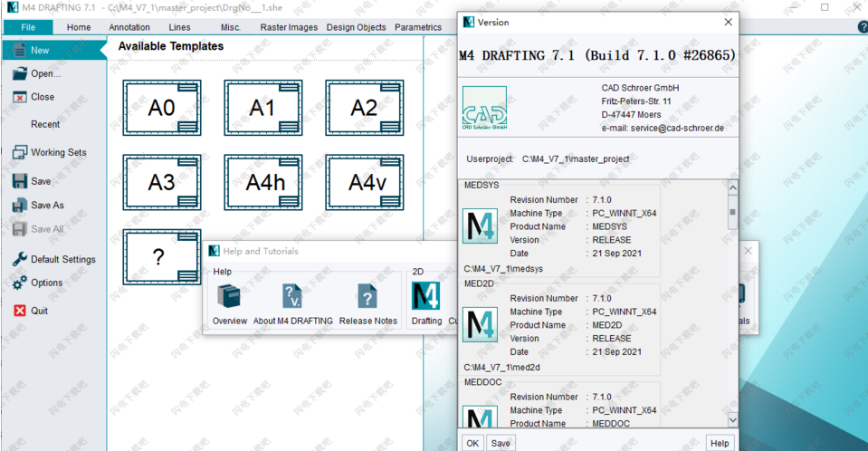Click the C:\M4_V7_1\medsys path
868x451 pixels.
pos(503,269)
